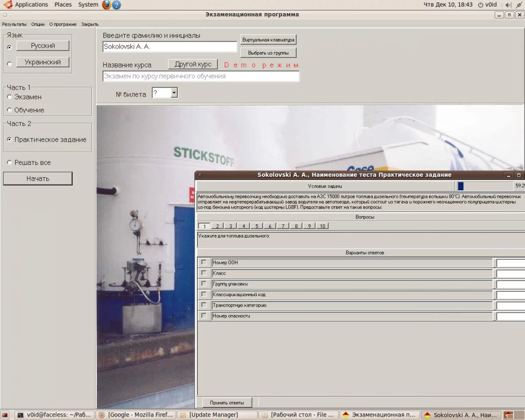Click the course name field
The image size is (525, 420).
pyautogui.click(x=201, y=76)
